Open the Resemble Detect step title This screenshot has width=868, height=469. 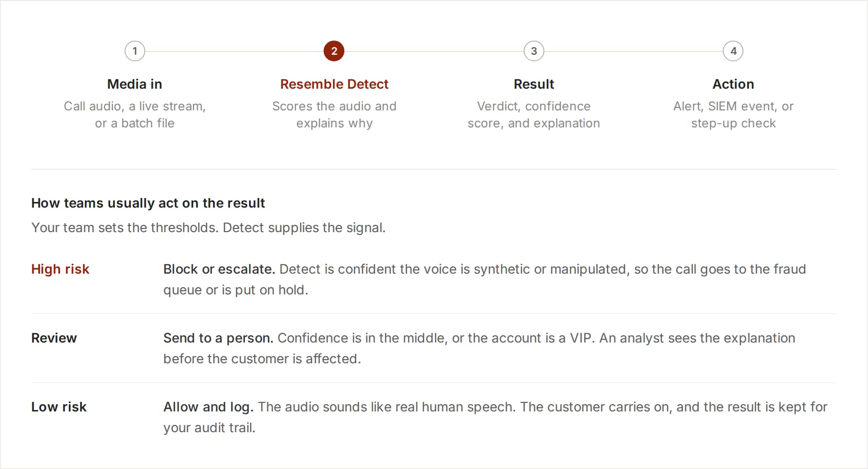[x=334, y=84]
